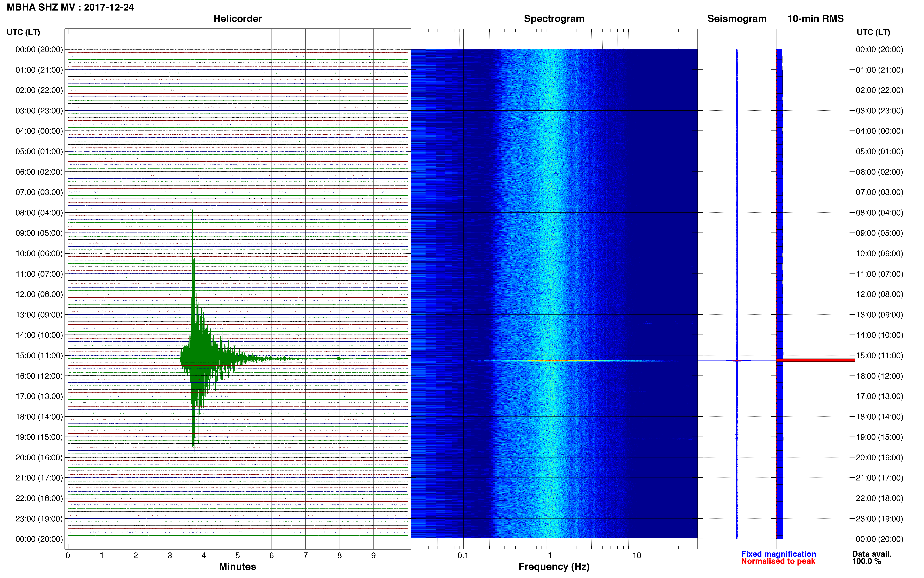924x578 pixels.
Task: Click the minutes axis tick '0'
Action: tap(68, 556)
